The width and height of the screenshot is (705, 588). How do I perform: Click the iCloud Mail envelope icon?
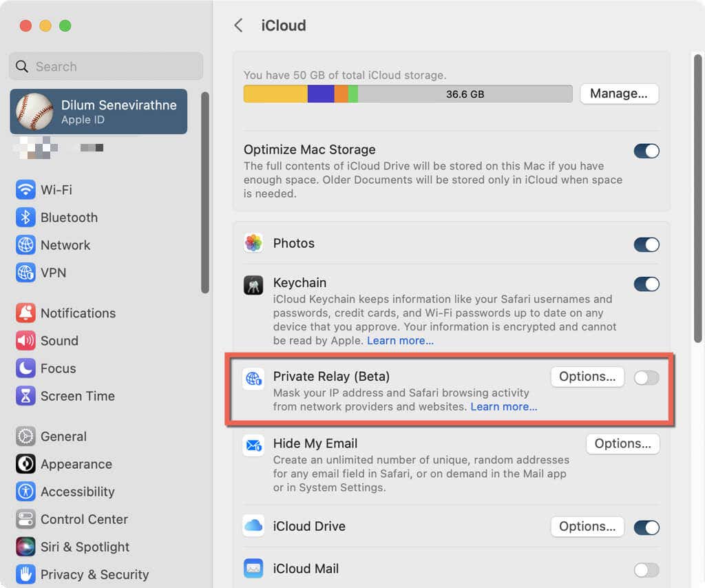tap(253, 568)
